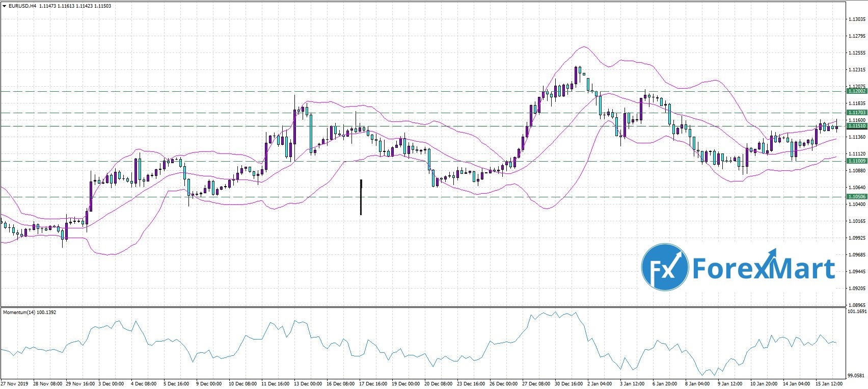
Task: Click the 1.13035 price scale value
Action: tap(856, 19)
